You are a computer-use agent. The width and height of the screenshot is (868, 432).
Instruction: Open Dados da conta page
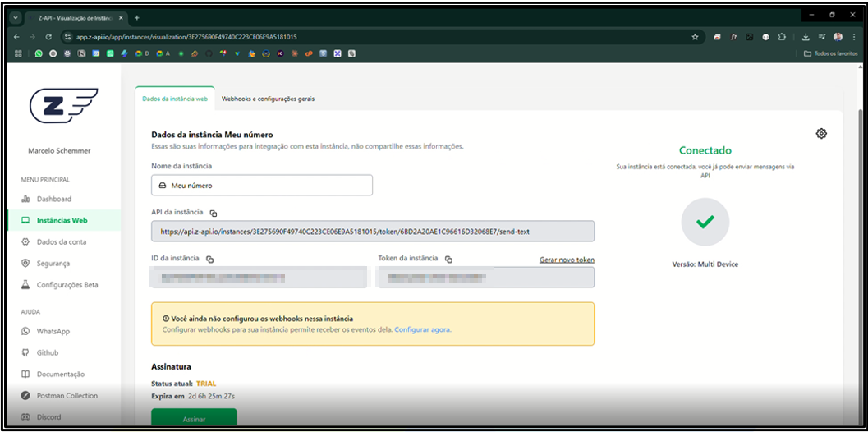click(62, 242)
